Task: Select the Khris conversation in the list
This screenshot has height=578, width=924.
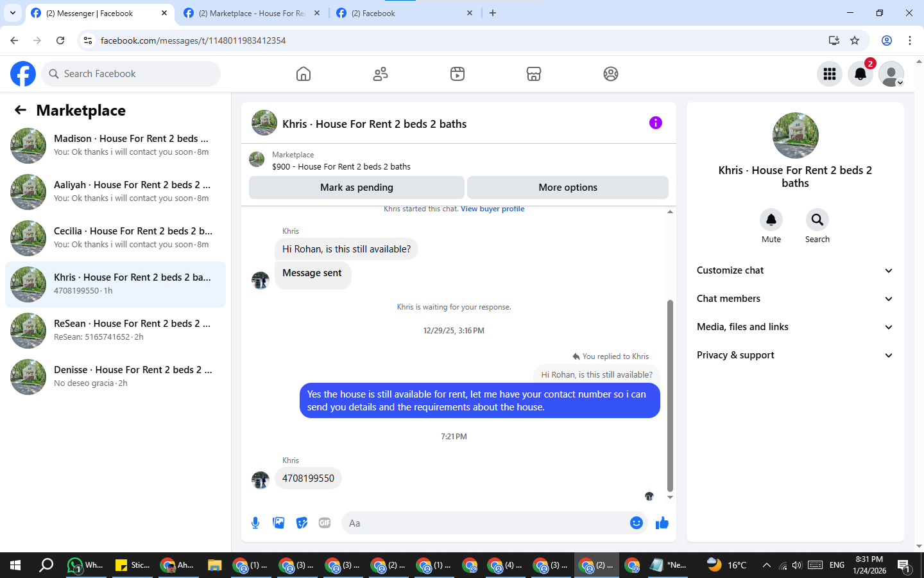Action: (x=116, y=285)
